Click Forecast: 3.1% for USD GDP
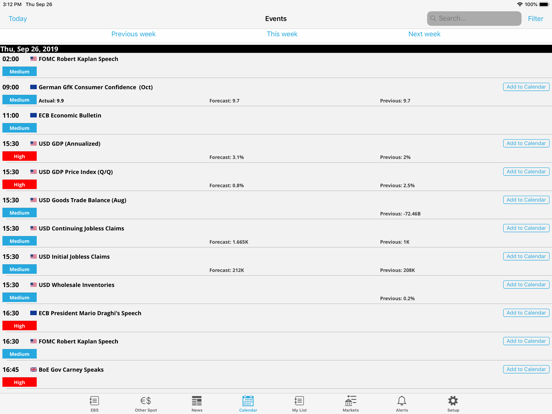Screen dimensions: 552x414 tap(226, 157)
